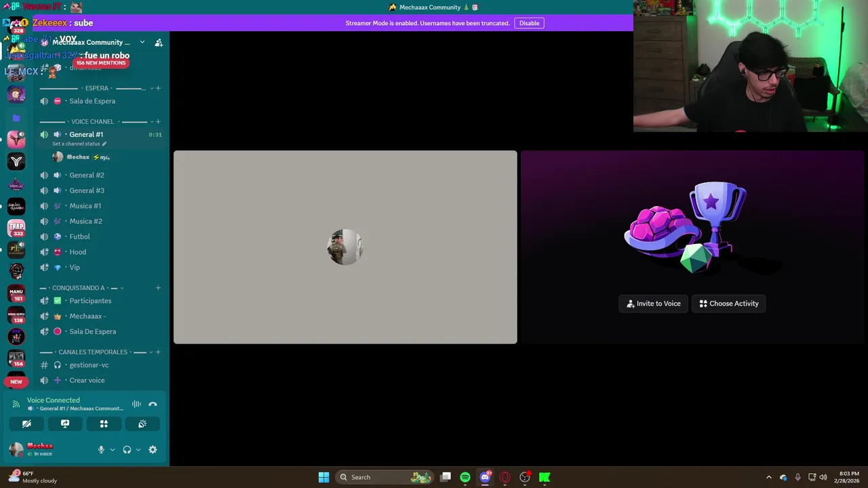Expand headphone output options chevron
Screen dimensions: 868x488
pos(138,449)
